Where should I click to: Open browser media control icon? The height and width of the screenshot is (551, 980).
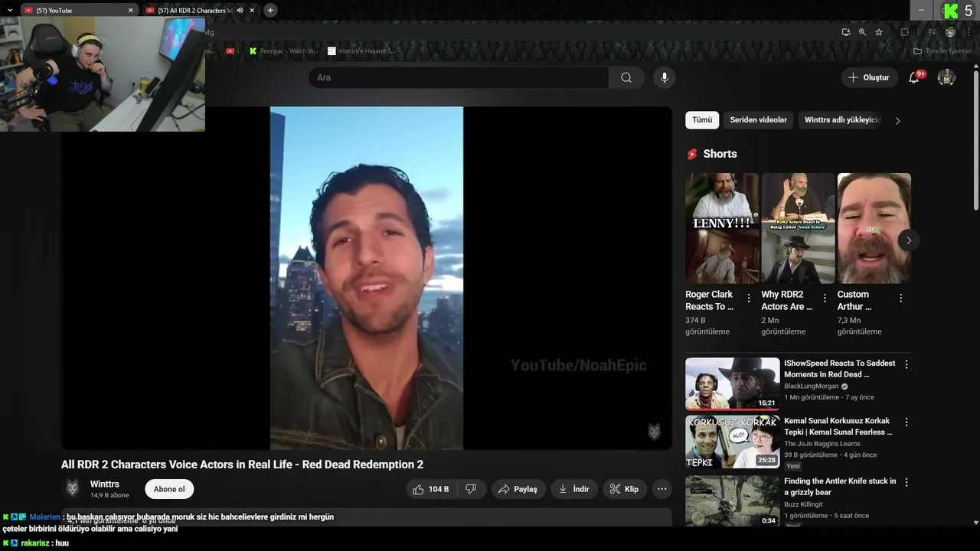tap(932, 32)
